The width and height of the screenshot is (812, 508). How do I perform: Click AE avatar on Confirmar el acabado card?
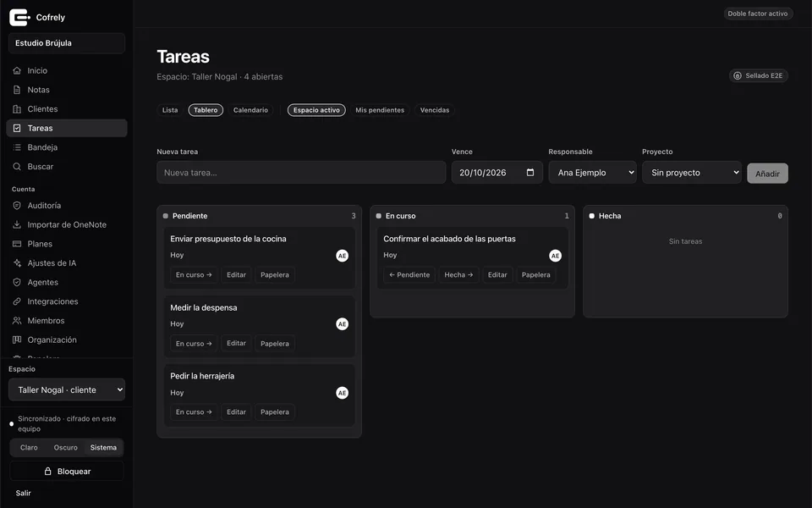click(555, 256)
